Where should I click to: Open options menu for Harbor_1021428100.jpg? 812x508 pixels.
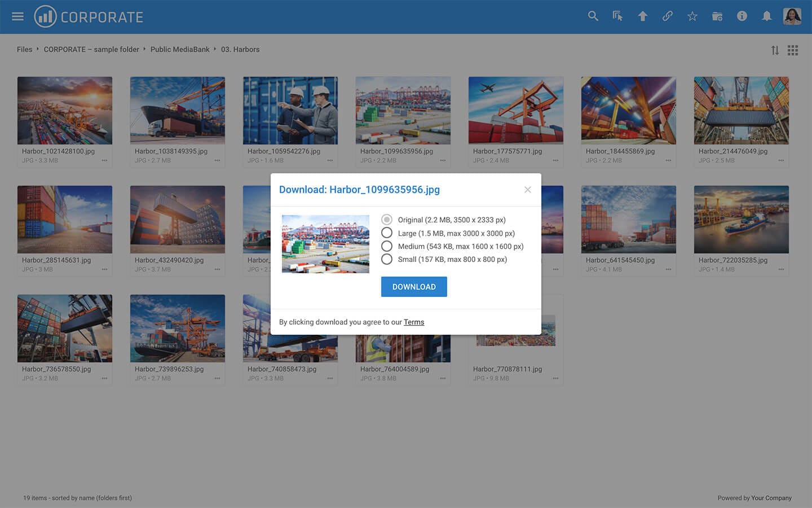tap(104, 161)
